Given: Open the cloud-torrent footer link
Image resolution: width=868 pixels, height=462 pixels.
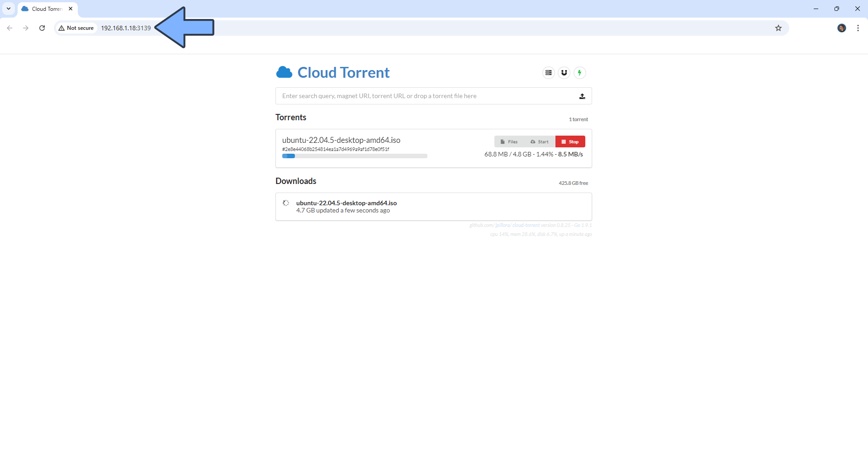Looking at the screenshot, I should 526,225.
